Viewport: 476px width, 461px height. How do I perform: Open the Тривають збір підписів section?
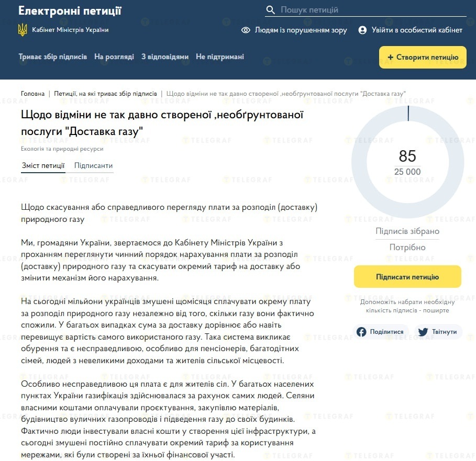click(53, 57)
